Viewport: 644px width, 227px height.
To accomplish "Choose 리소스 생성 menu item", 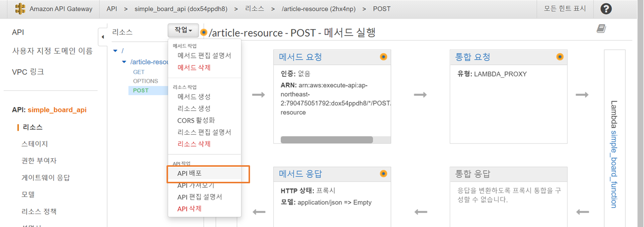I will click(x=204, y=108).
